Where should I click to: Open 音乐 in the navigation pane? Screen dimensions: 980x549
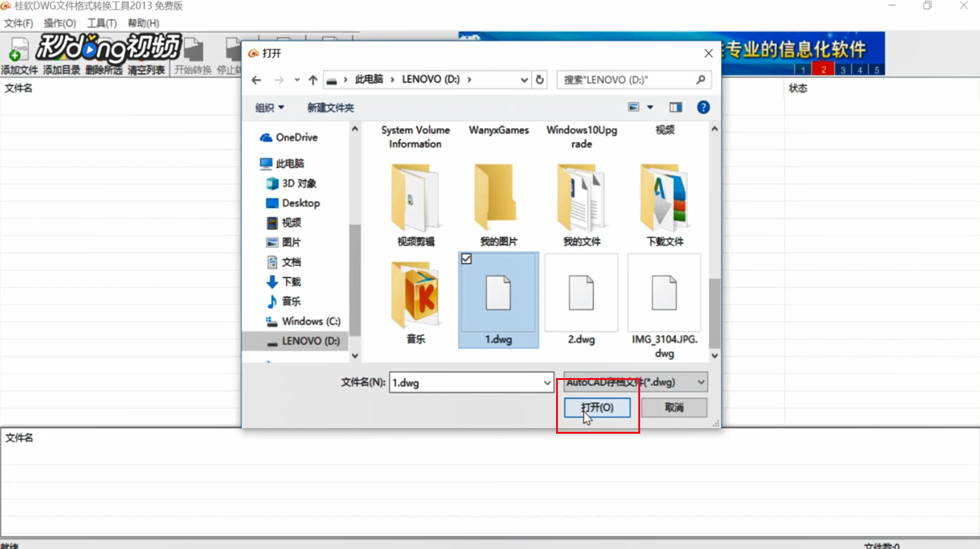284,301
